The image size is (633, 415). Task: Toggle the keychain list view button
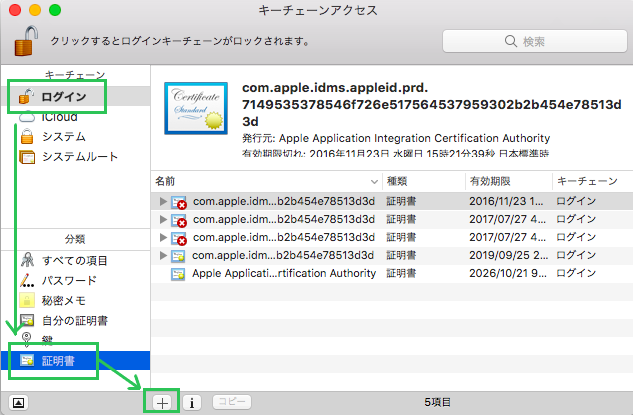tap(19, 402)
